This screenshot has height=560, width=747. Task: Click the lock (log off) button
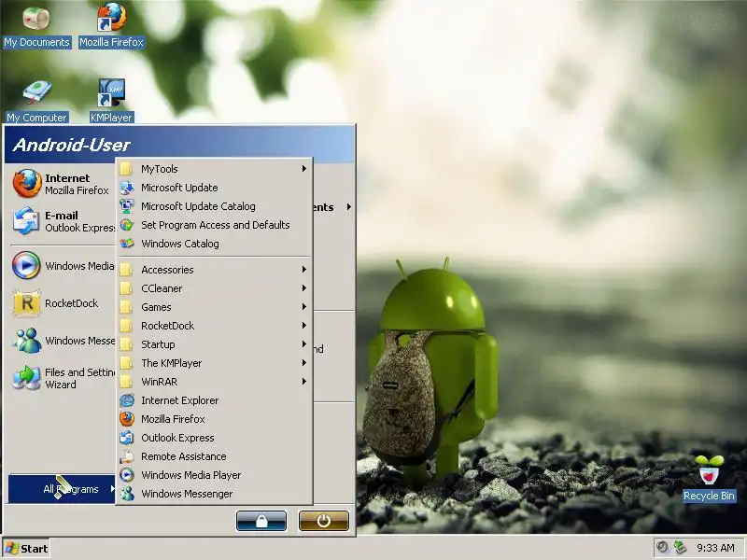(x=261, y=521)
